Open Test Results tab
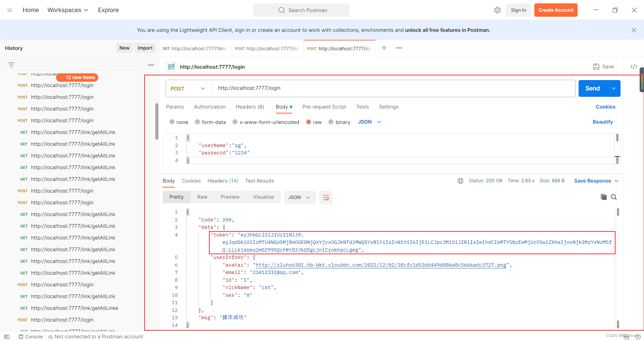 (259, 181)
